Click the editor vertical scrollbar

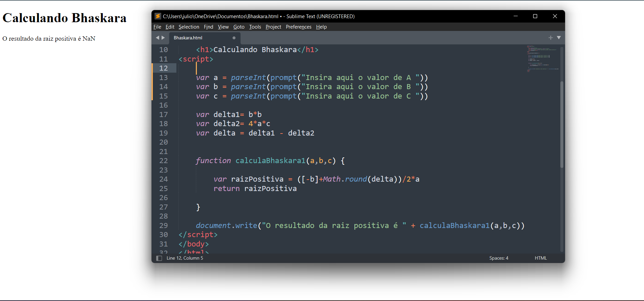(x=562, y=124)
